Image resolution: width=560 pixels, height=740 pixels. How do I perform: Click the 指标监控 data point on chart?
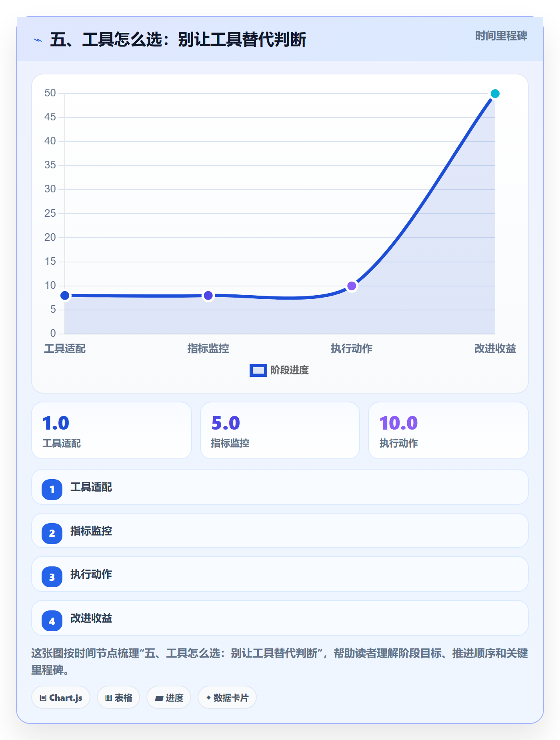pos(208,296)
